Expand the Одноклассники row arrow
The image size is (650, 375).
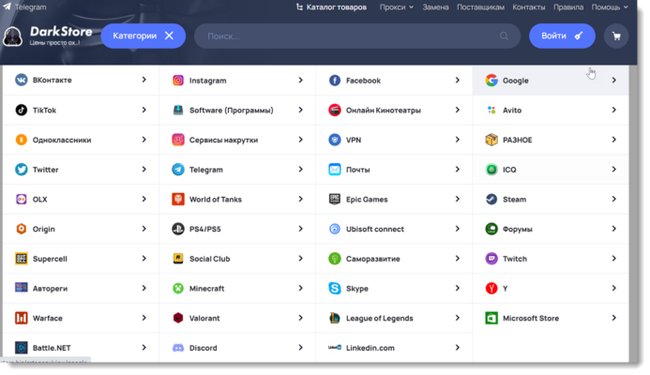point(144,140)
